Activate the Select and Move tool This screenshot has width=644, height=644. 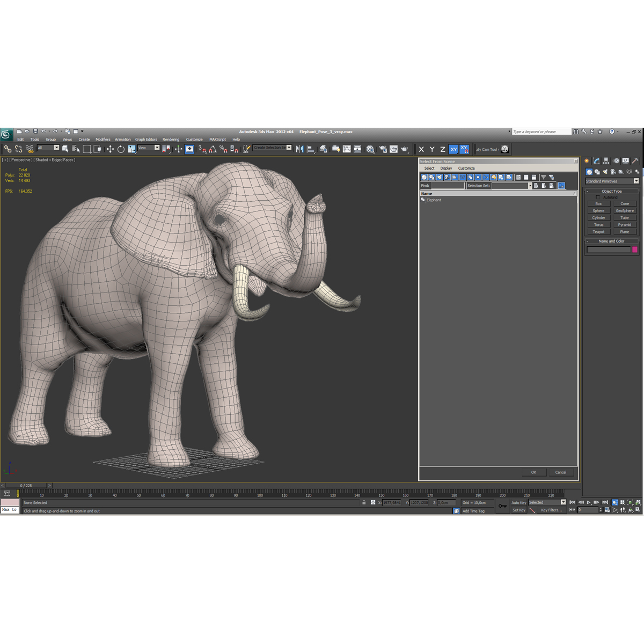pos(109,149)
